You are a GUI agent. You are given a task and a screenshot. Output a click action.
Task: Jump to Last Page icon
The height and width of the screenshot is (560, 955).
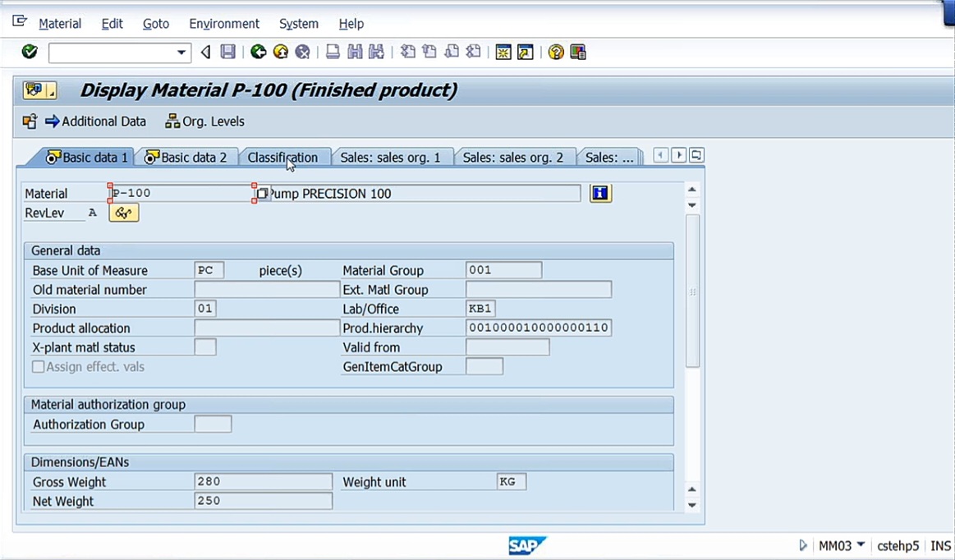point(473,52)
